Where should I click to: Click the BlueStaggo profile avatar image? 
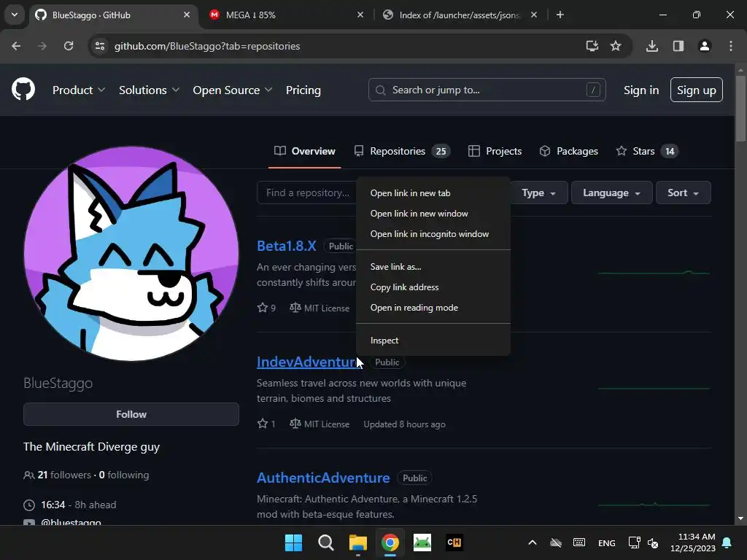pos(131,253)
